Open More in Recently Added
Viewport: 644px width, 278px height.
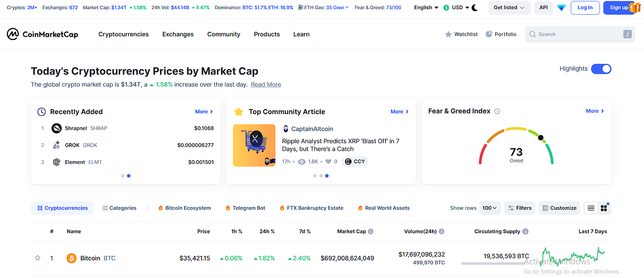pos(204,111)
